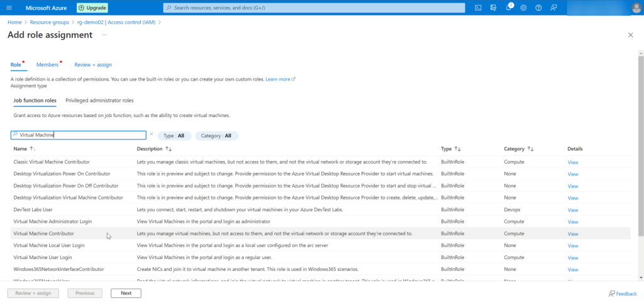Open the Directories and subscriptions filter icon
The image size is (644, 305).
[493, 8]
